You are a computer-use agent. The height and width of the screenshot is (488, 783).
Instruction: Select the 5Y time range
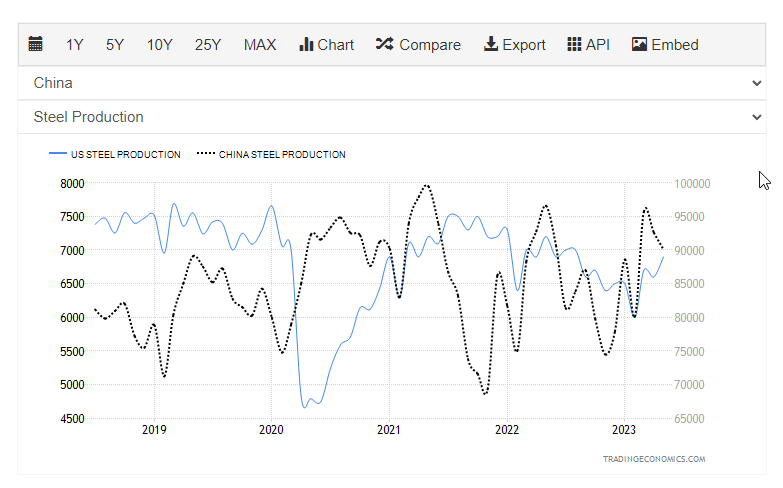tap(115, 44)
